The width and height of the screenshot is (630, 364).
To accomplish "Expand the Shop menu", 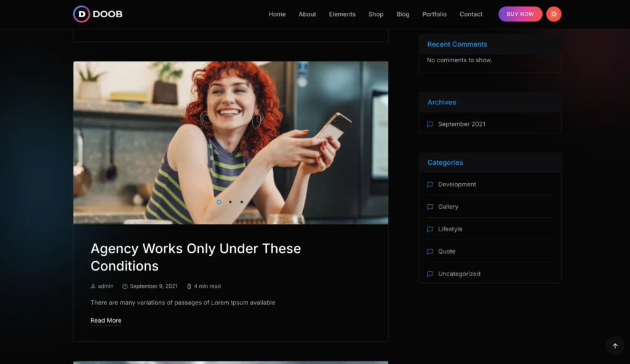I will (x=376, y=14).
